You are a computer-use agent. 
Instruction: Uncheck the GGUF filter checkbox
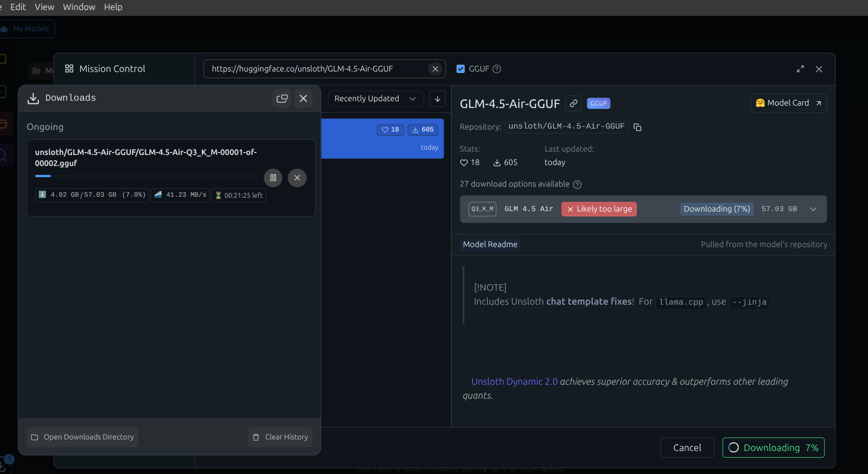pos(461,69)
